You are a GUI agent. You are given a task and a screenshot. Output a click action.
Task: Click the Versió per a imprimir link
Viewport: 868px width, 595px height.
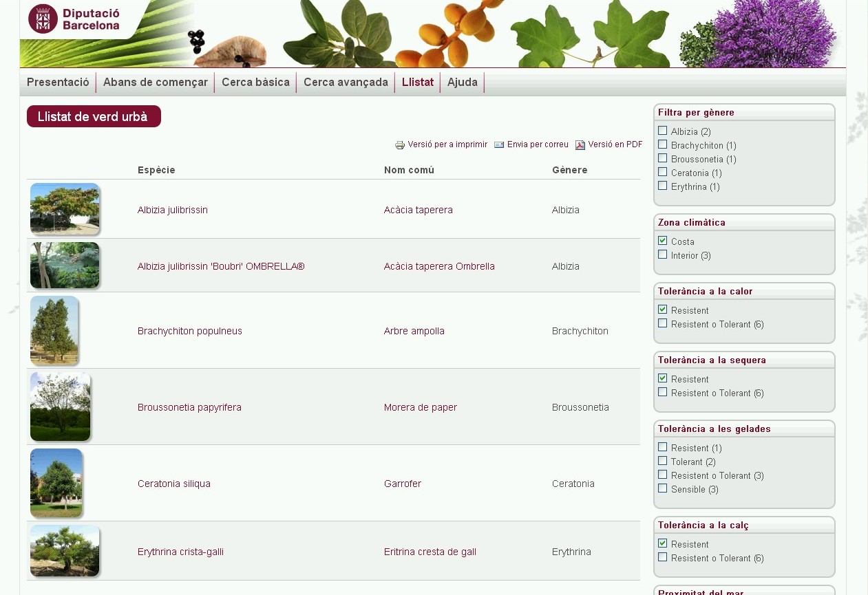pyautogui.click(x=447, y=144)
